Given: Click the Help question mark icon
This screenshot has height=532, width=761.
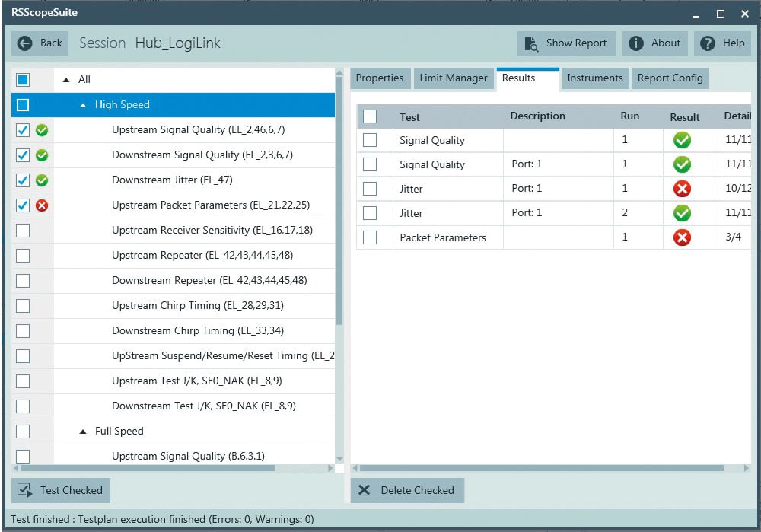Looking at the screenshot, I should point(708,43).
